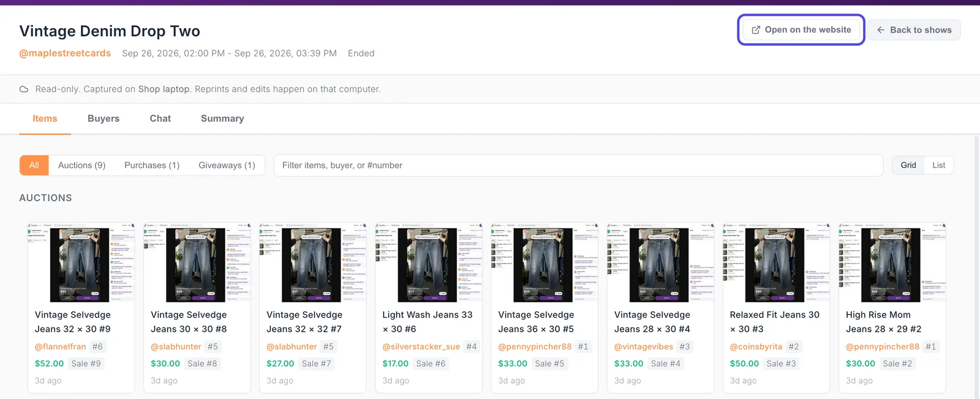Open buyer @pennypincher88 on Jeans 36 × 30 #5

tap(535, 346)
